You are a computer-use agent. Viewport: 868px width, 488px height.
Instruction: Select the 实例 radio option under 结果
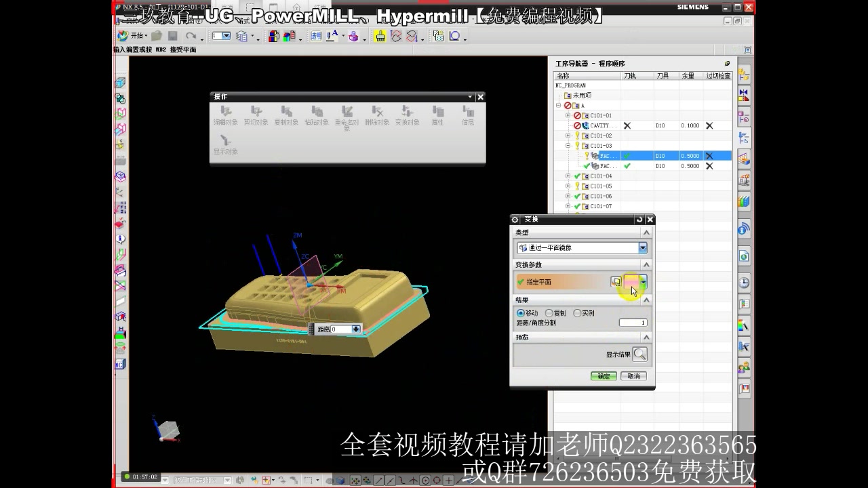[577, 313]
